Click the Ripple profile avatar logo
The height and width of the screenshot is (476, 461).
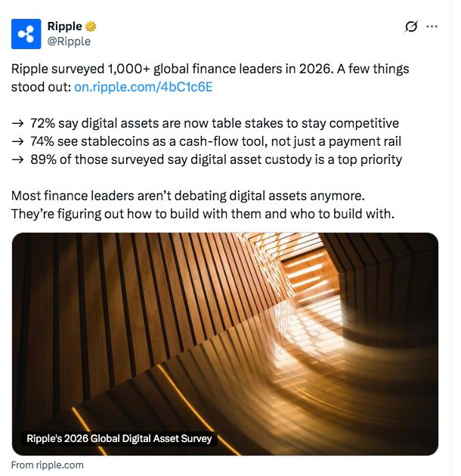point(26,34)
